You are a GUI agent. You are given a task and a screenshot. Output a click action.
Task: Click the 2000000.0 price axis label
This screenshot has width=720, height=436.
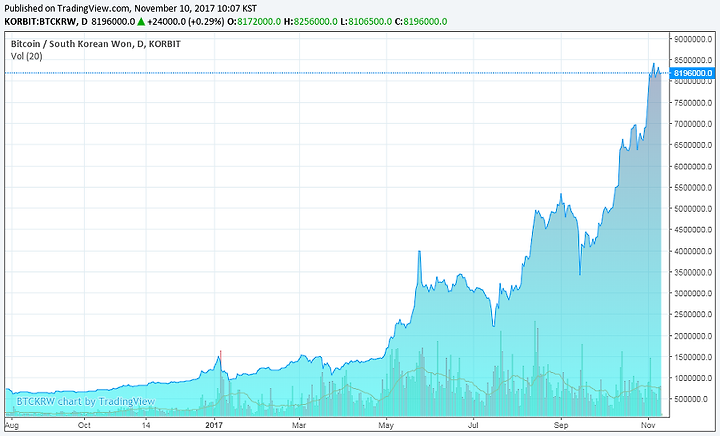tap(693, 336)
